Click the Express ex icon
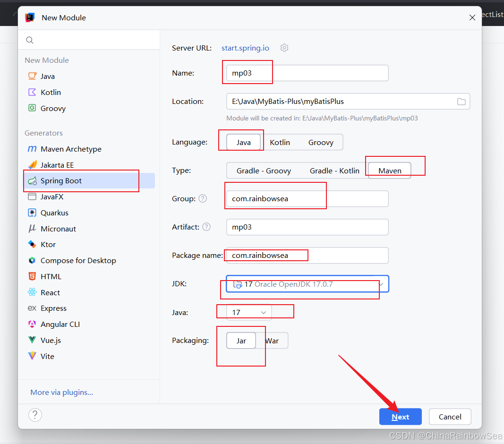 tap(32, 308)
